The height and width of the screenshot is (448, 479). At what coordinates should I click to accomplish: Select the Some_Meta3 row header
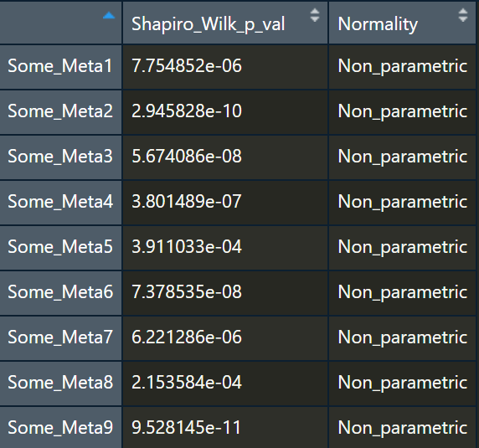[x=60, y=157]
